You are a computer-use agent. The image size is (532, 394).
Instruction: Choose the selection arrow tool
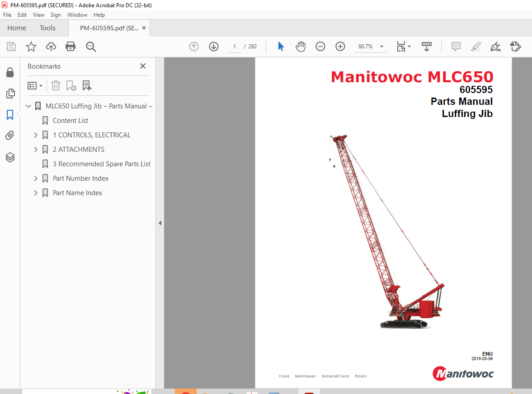(x=281, y=47)
